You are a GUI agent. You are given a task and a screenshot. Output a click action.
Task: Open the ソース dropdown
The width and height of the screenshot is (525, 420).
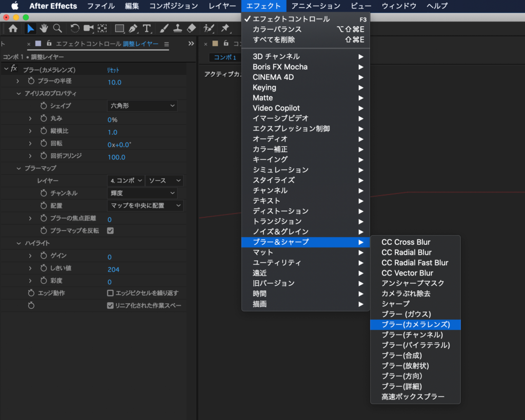pyautogui.click(x=165, y=181)
